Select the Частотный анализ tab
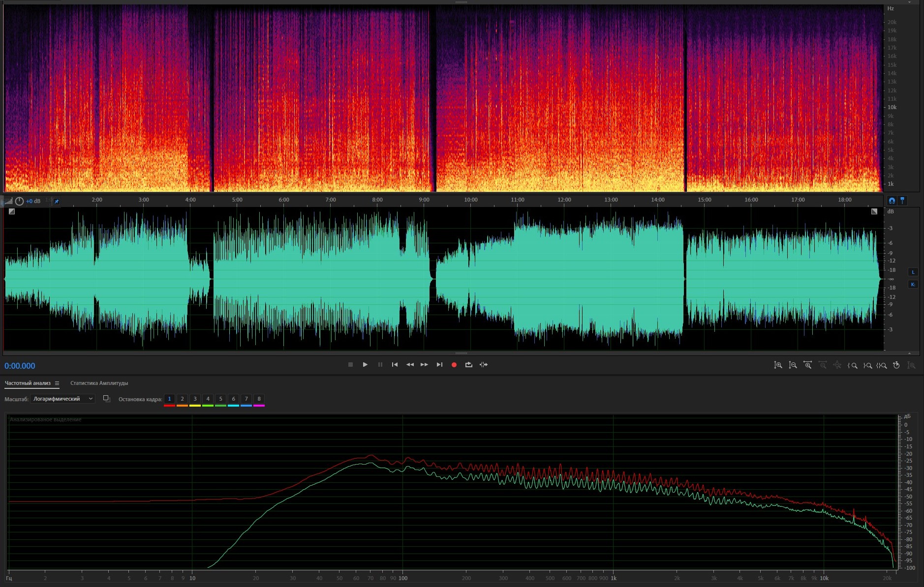 click(28, 383)
